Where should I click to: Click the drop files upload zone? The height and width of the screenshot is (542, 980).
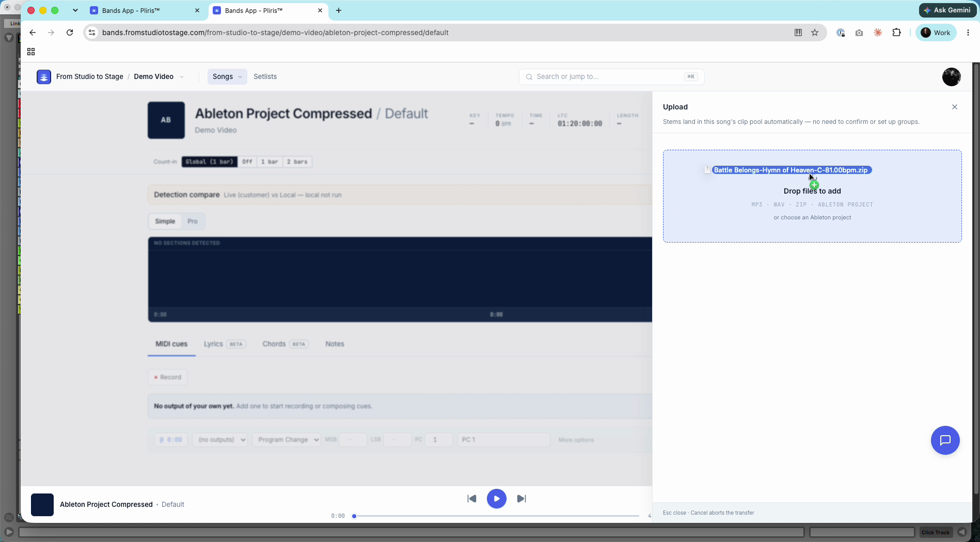(x=812, y=196)
